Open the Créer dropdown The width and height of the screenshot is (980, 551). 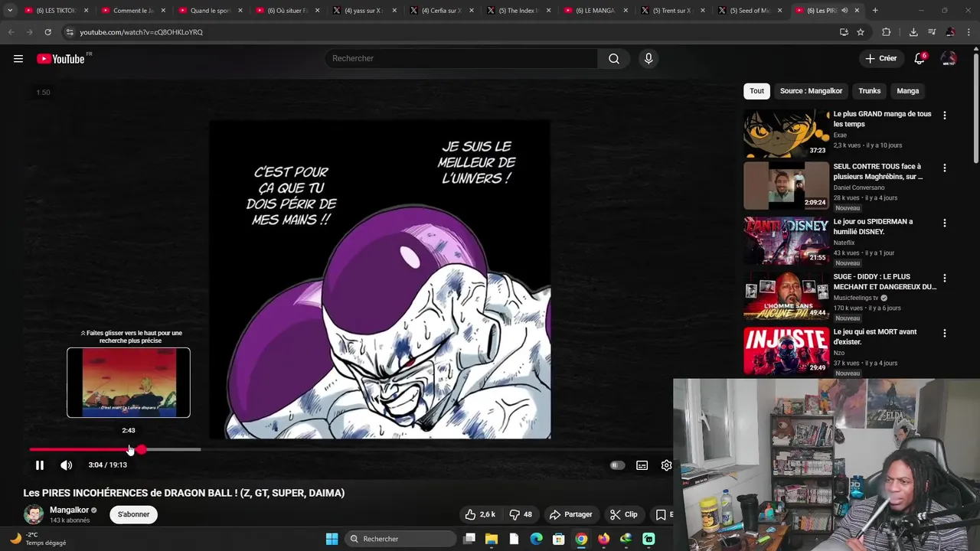[880, 58]
